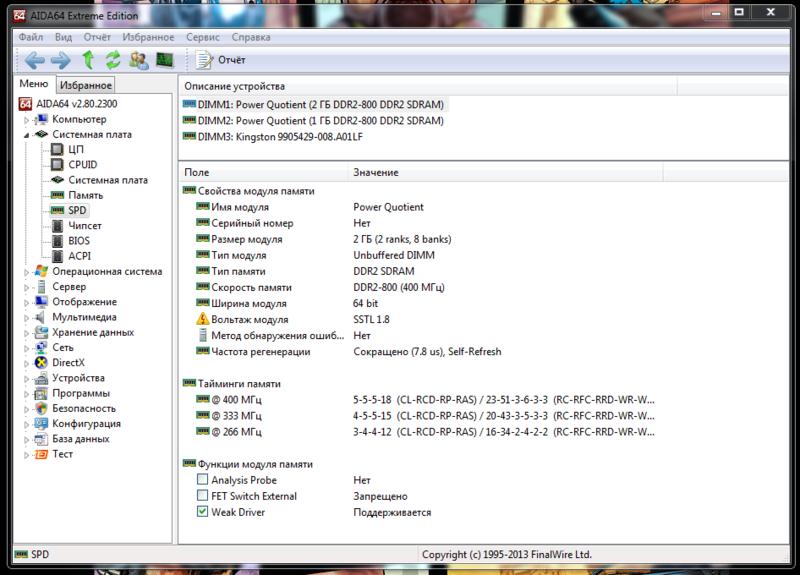Click the Безопасность shield icon

click(41, 409)
